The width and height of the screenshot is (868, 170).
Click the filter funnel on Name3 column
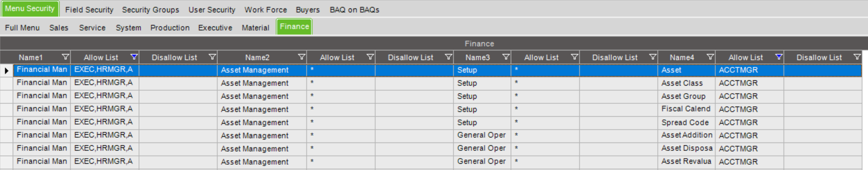[506, 57]
